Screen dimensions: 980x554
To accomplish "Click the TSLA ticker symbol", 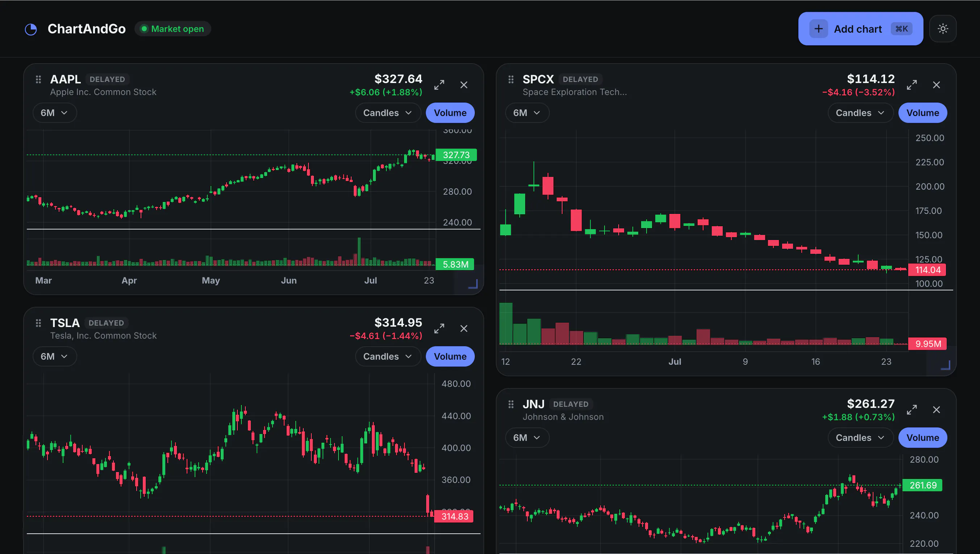I will click(65, 323).
